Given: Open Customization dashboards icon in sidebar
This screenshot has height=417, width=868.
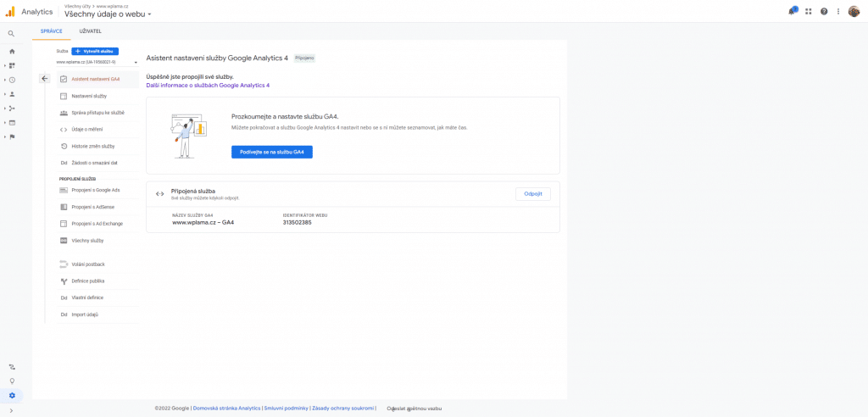Looking at the screenshot, I should pyautogui.click(x=12, y=65).
